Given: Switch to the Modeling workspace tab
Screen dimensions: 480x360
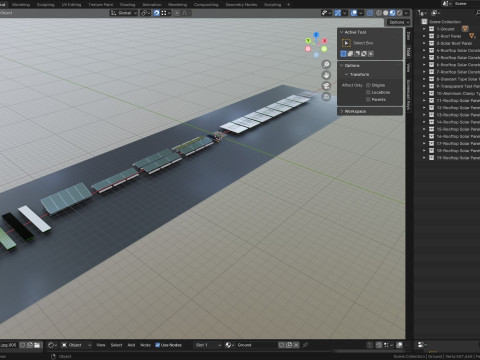Looking at the screenshot, I should click(x=21, y=5).
